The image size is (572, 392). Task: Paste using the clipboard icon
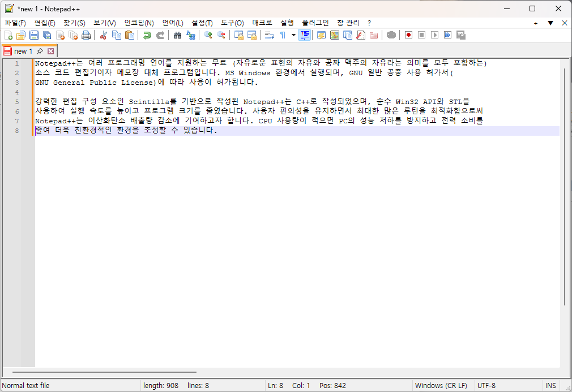point(130,35)
